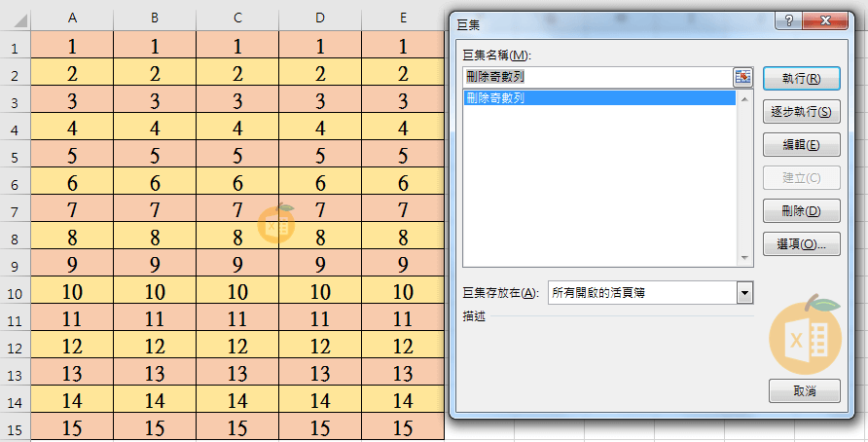Screen dimensions: 868x442
Task: Select row 7 header
Action: tap(15, 210)
